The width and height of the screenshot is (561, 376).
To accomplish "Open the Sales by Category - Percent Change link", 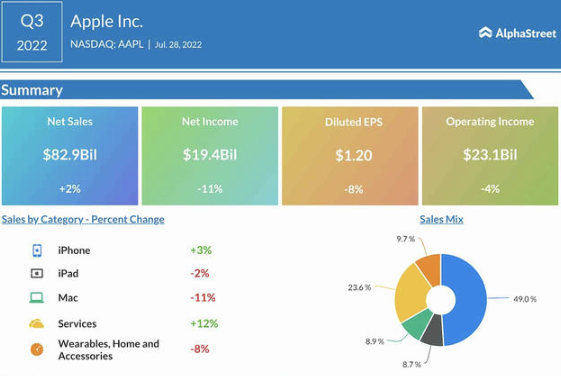I will [x=83, y=219].
